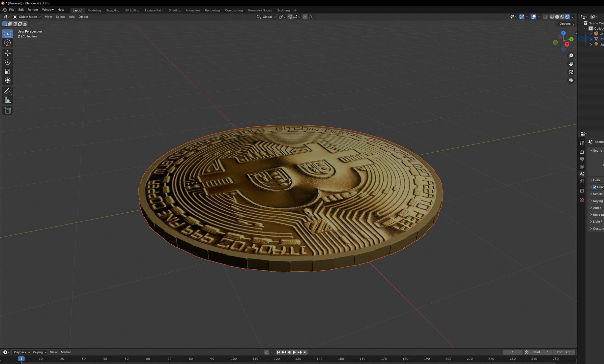The image size is (604, 364).
Task: Open the Render properties tab icon
Action: click(x=582, y=152)
